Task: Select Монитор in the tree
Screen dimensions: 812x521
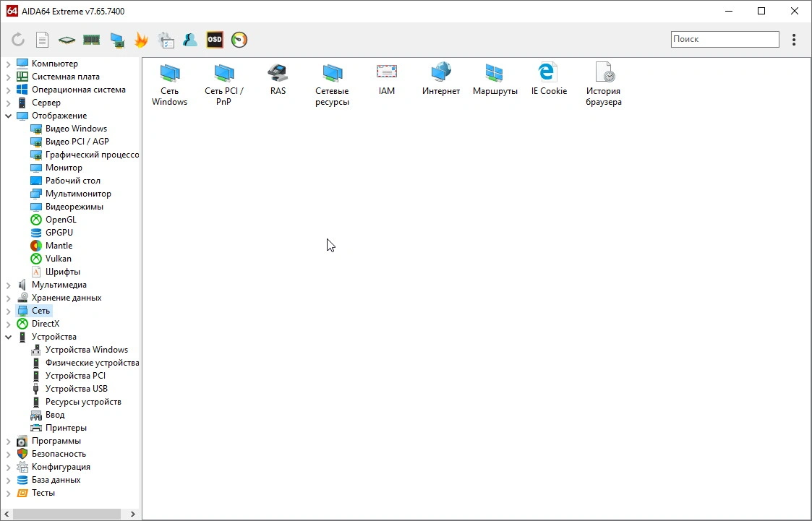Action: click(64, 168)
